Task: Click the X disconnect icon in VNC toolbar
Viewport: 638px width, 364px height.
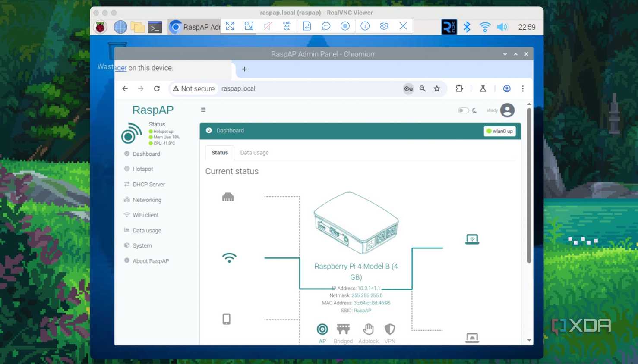Action: point(403,26)
